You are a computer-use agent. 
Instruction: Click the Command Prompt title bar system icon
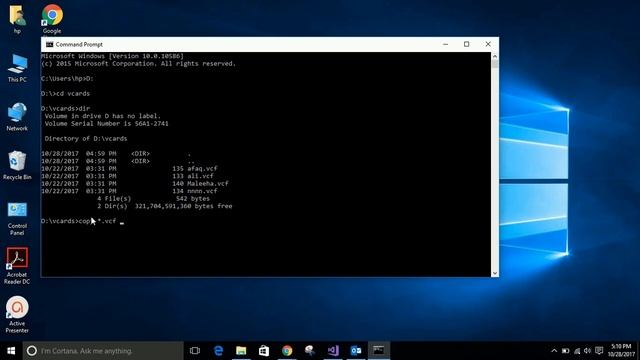(50, 44)
